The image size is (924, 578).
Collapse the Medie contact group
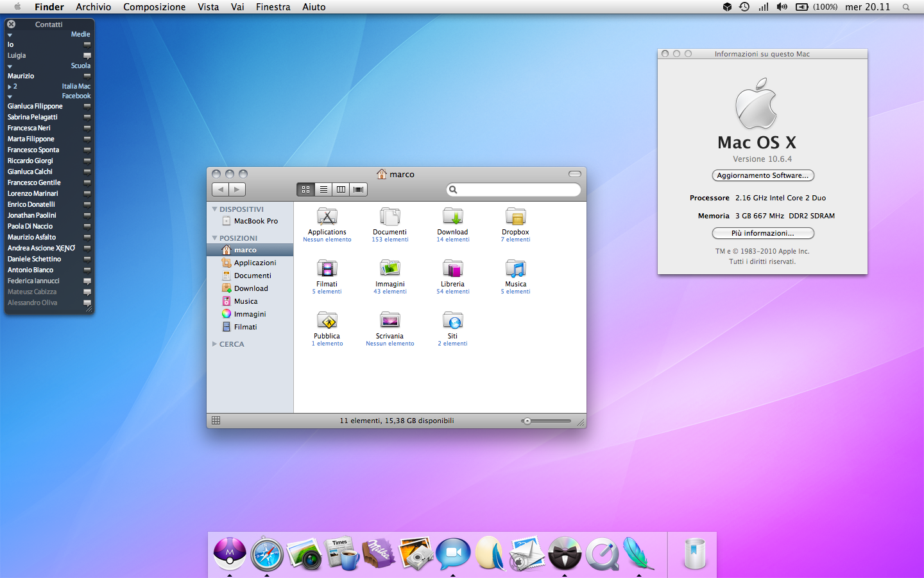[10, 35]
